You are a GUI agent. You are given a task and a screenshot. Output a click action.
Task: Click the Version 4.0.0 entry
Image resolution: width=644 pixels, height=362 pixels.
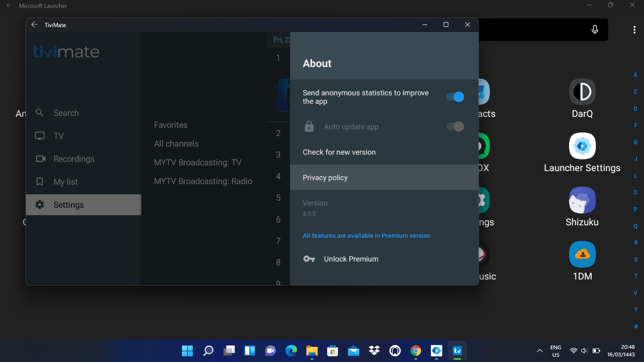coord(384,208)
